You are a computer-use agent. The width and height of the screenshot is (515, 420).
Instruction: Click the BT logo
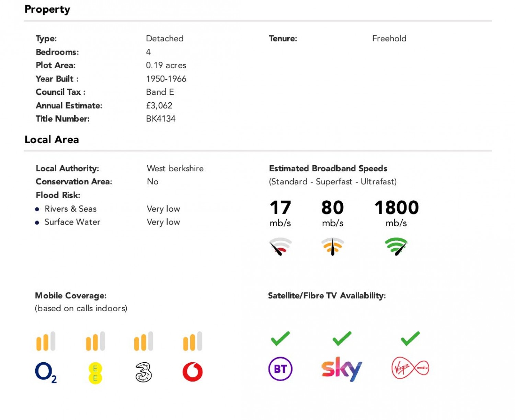(280, 369)
